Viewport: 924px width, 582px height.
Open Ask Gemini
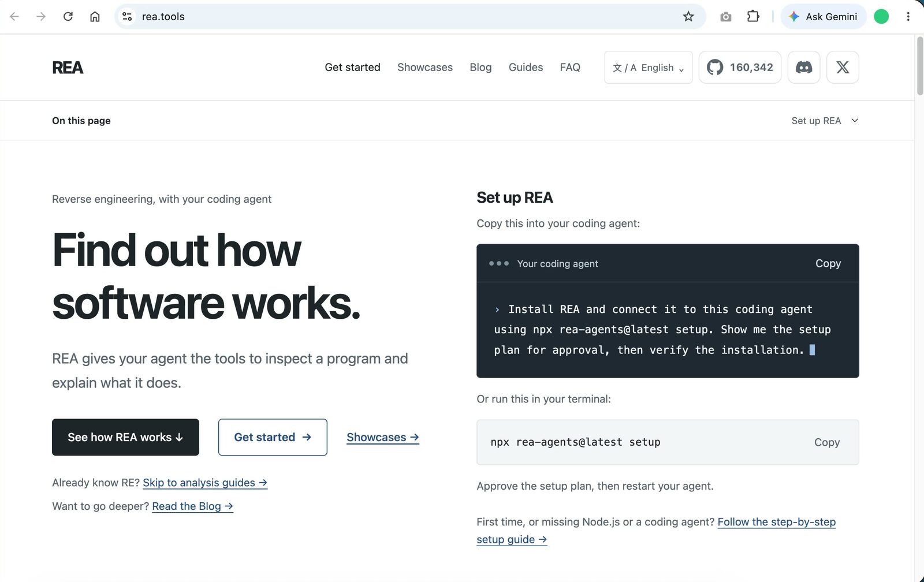click(824, 17)
